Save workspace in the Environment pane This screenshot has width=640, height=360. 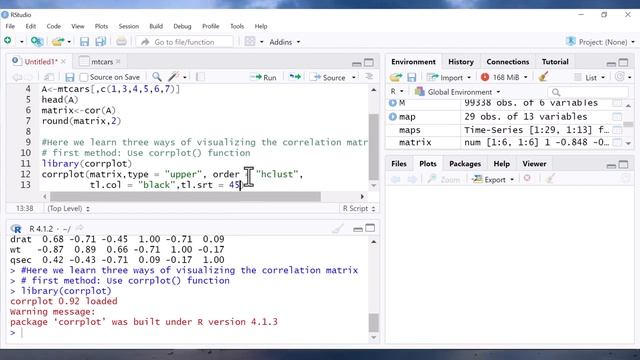411,77
